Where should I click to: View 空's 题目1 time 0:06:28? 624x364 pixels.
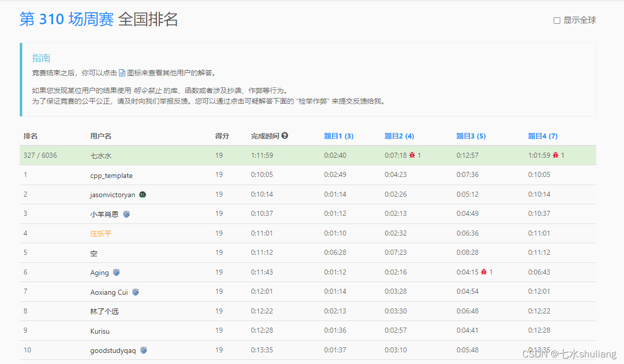[335, 252]
